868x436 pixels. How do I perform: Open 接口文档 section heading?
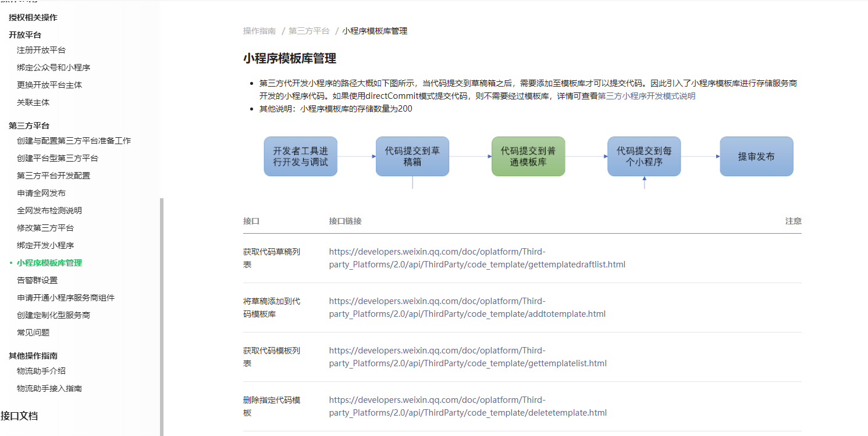click(19, 416)
